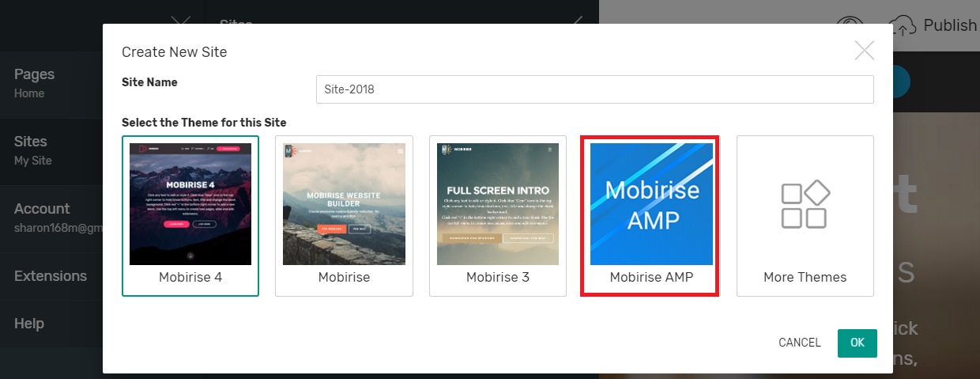This screenshot has height=379, width=980.
Task: Pick the Mobirise 3 full screen intro theme
Action: click(x=498, y=204)
